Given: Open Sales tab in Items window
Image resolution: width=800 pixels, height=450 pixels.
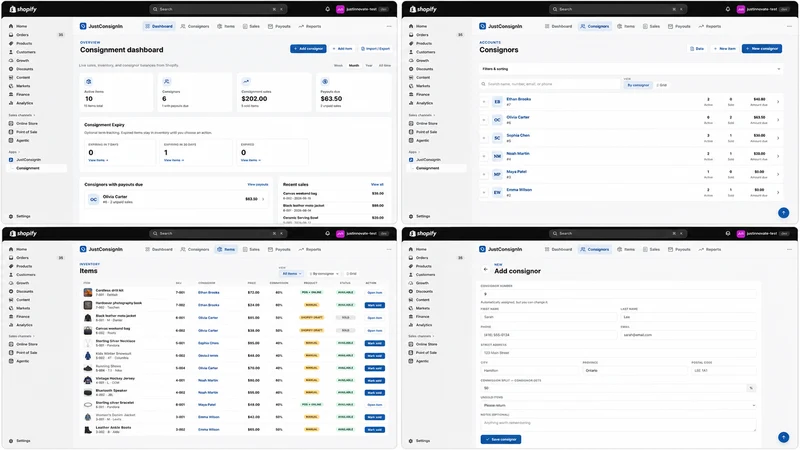Looking at the screenshot, I should pos(252,249).
